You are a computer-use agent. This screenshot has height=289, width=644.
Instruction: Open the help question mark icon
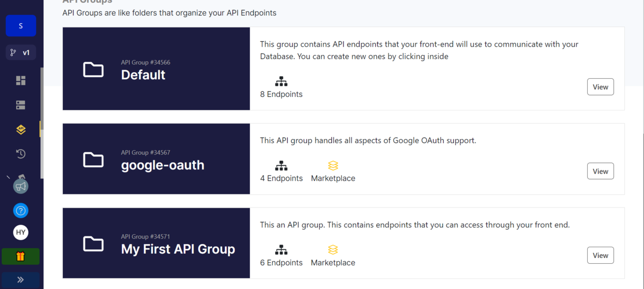(21, 210)
